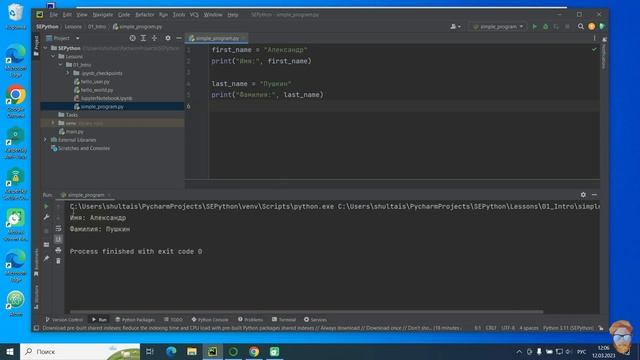This screenshot has height=360, width=640.
Task: Open hello_user.py in project tree
Action: click(95, 82)
